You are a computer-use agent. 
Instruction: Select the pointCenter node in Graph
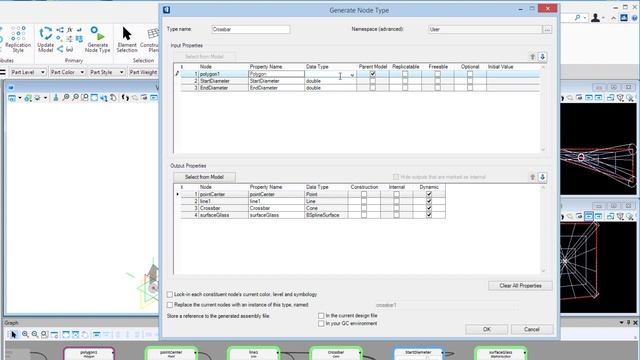[x=171, y=353]
